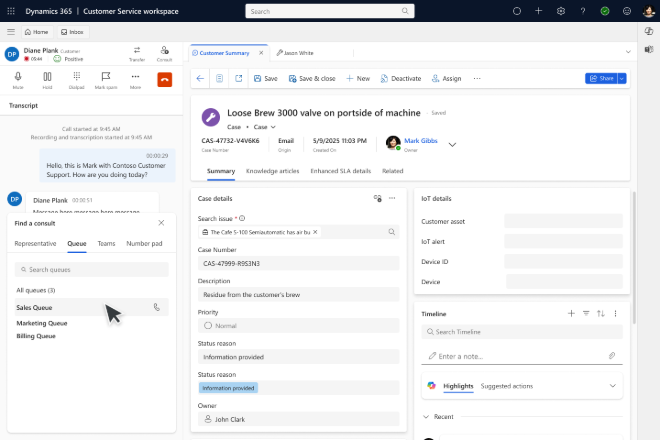Open the Number pad tab
This screenshot has height=440, width=660.
point(144,244)
